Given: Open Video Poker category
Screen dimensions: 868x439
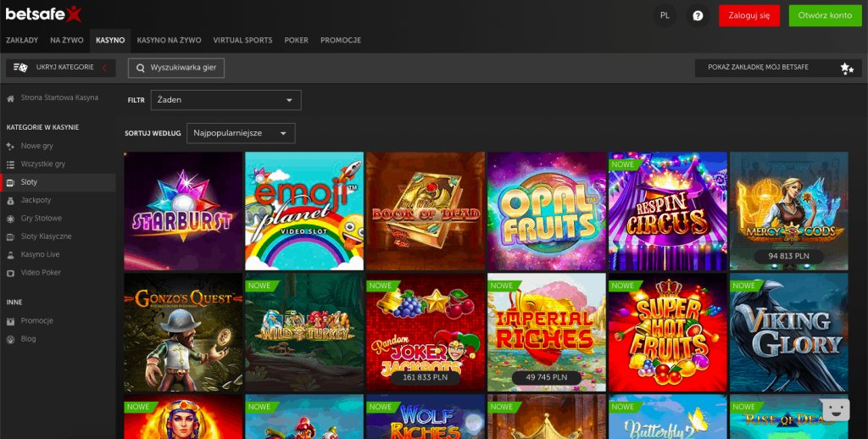Looking at the screenshot, I should [41, 273].
